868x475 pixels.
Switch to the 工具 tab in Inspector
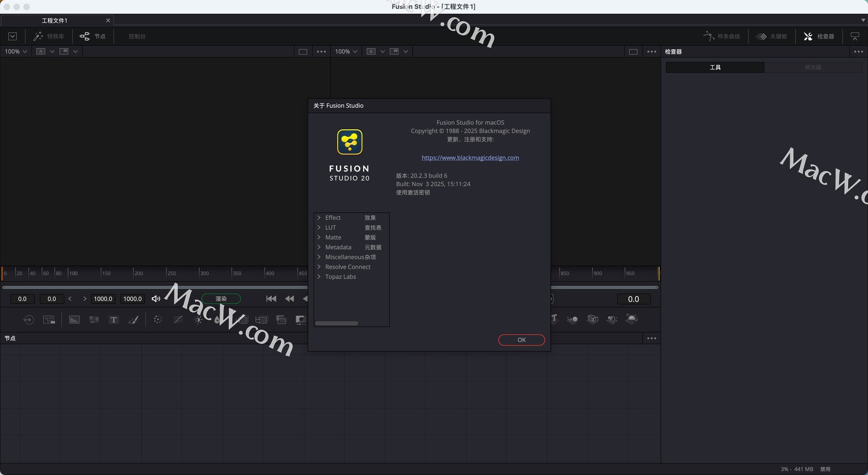[715, 67]
